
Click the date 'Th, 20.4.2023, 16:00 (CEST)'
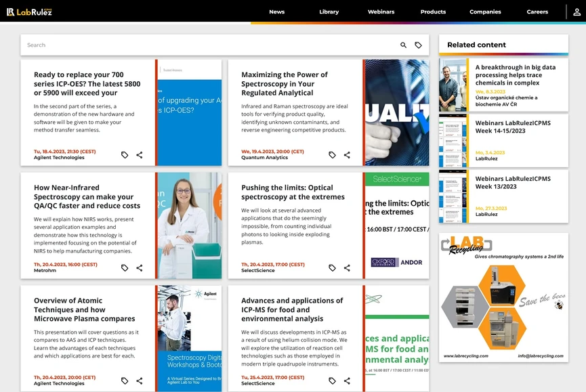tap(66, 264)
